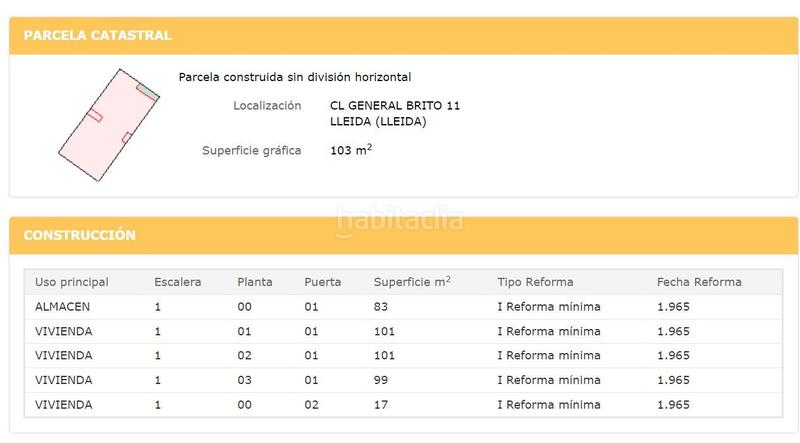
Task: Click the Planta column header
Action: 255,282
